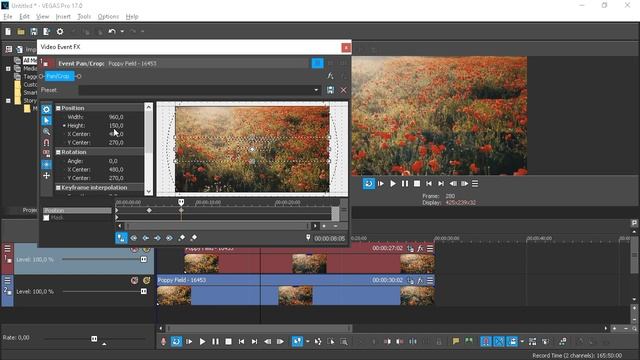The height and width of the screenshot is (360, 640).
Task: Open the Edit menu
Action: [24, 16]
